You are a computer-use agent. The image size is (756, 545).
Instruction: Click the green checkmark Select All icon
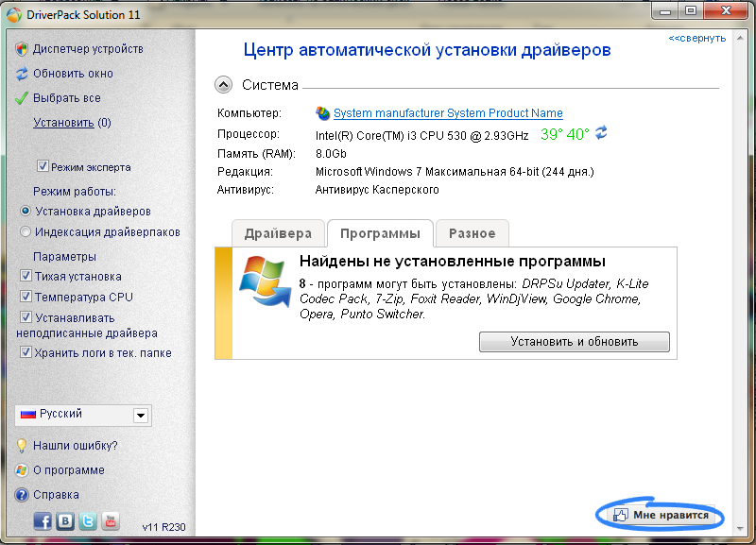coord(21,98)
